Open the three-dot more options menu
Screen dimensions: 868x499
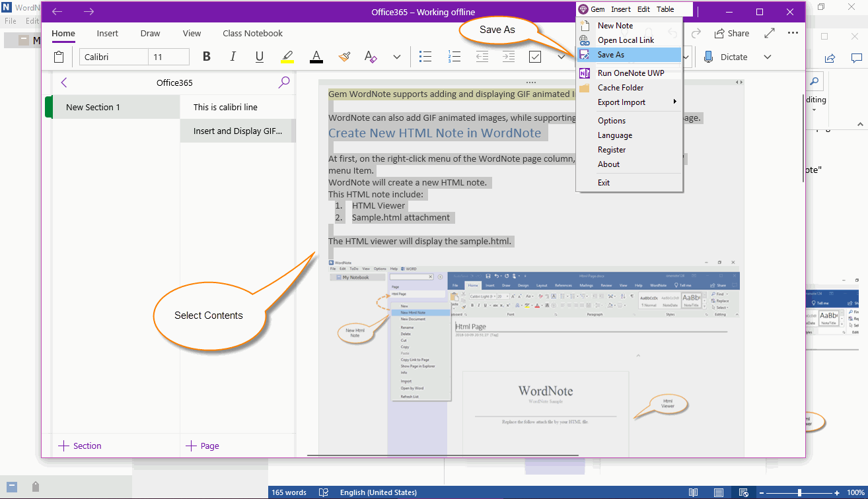[x=793, y=33]
